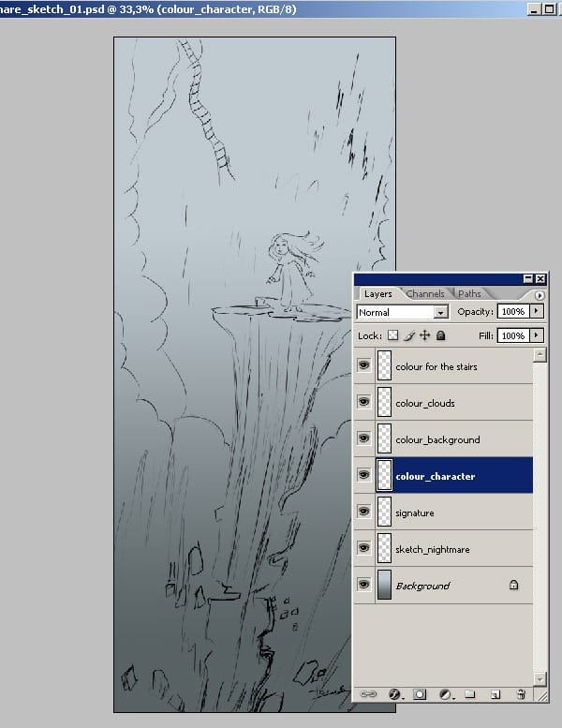Viewport: 562px width, 728px height.
Task: Expand the Opacity slider arrow
Action: click(537, 311)
